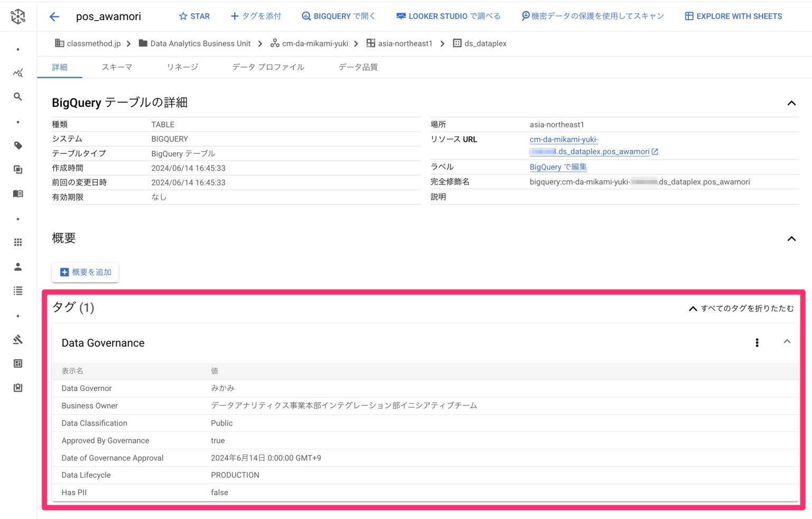STAR the pos_awamori table
The height and width of the screenshot is (519, 812).
(x=194, y=16)
